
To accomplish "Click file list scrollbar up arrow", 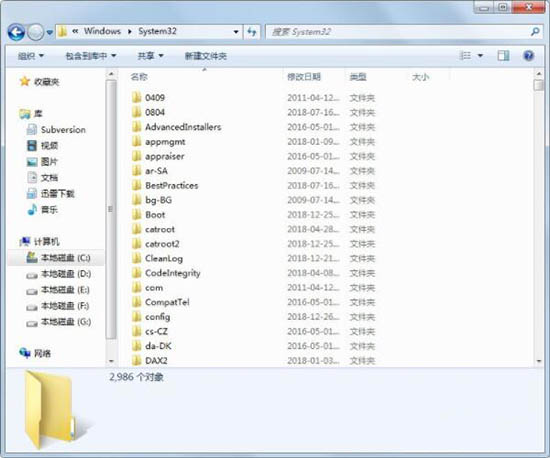I will pos(538,74).
